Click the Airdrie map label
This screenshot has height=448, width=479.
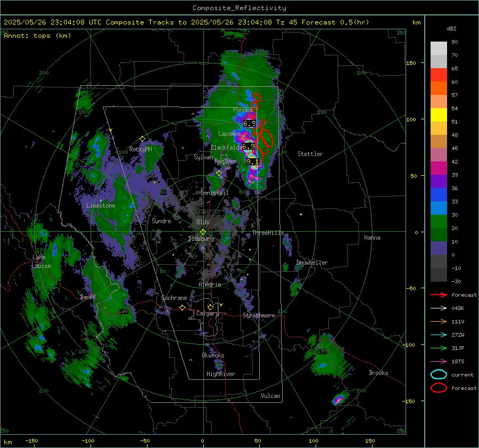tap(210, 284)
